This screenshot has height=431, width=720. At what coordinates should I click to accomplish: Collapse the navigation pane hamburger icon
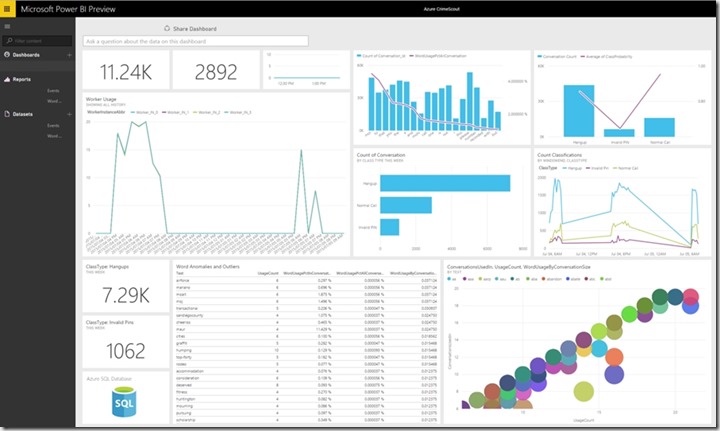[8, 27]
